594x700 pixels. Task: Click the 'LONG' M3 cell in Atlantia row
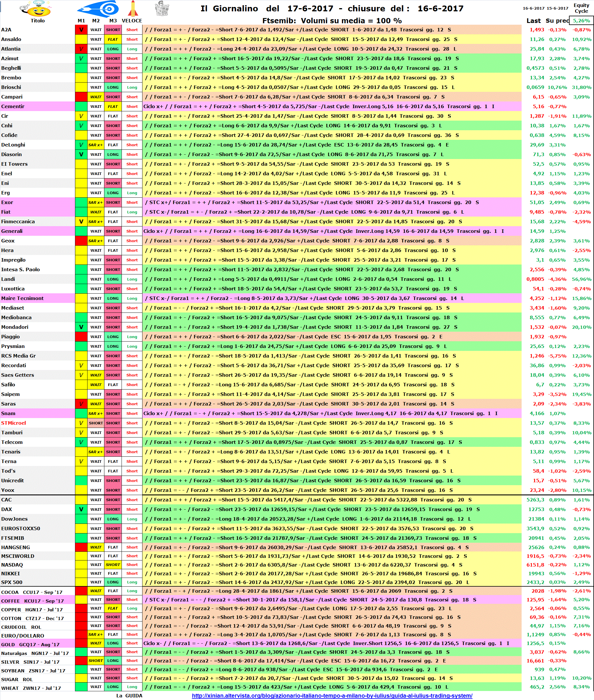click(x=113, y=49)
